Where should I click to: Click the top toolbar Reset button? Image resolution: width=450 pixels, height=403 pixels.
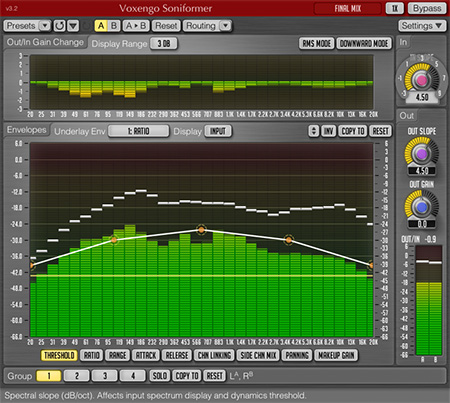click(x=166, y=26)
